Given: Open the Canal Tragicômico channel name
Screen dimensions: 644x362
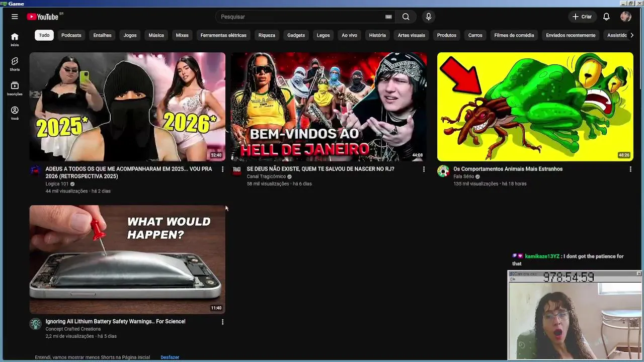Looking at the screenshot, I should click(266, 176).
